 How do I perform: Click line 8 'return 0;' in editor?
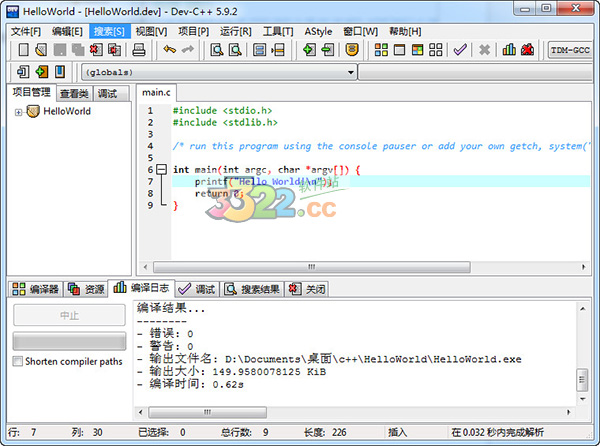click(218, 194)
